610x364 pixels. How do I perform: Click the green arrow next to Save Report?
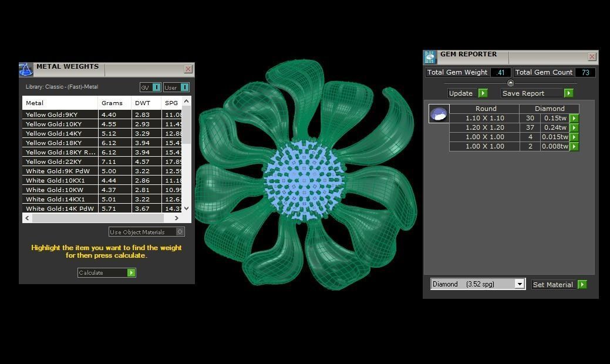click(568, 93)
